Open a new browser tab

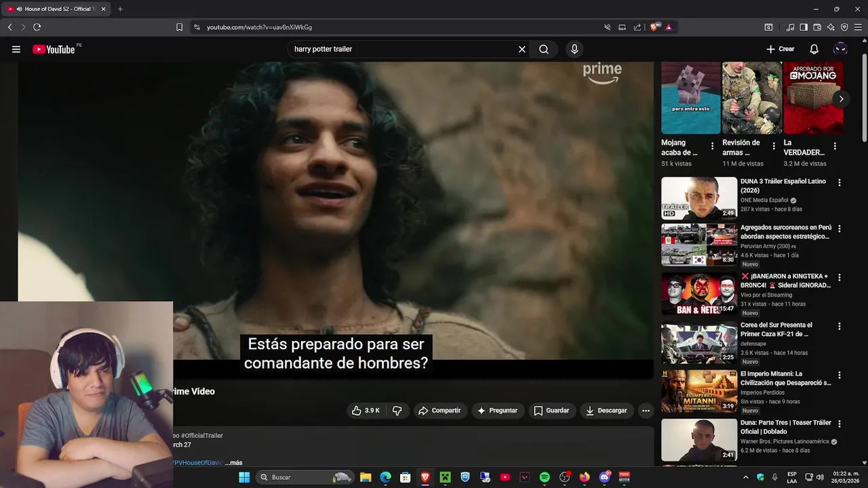120,9
